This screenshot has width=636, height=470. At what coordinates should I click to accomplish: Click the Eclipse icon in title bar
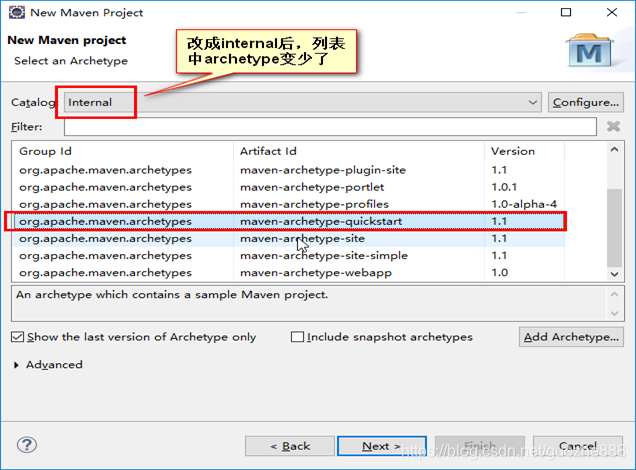(17, 13)
